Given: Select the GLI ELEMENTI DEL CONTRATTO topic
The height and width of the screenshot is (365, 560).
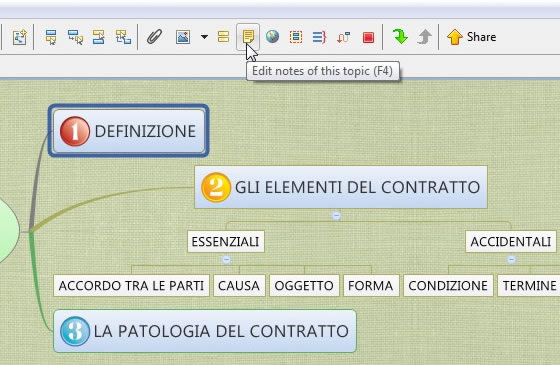Looking at the screenshot, I should (x=341, y=187).
